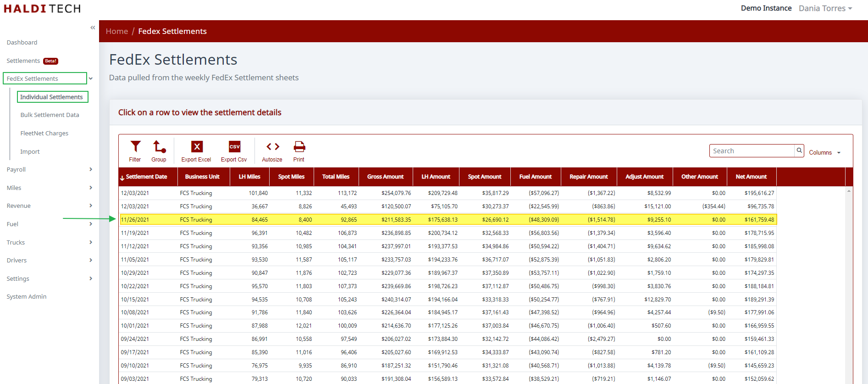Sort by Other Amount column header
The width and height of the screenshot is (868, 384).
[700, 177]
